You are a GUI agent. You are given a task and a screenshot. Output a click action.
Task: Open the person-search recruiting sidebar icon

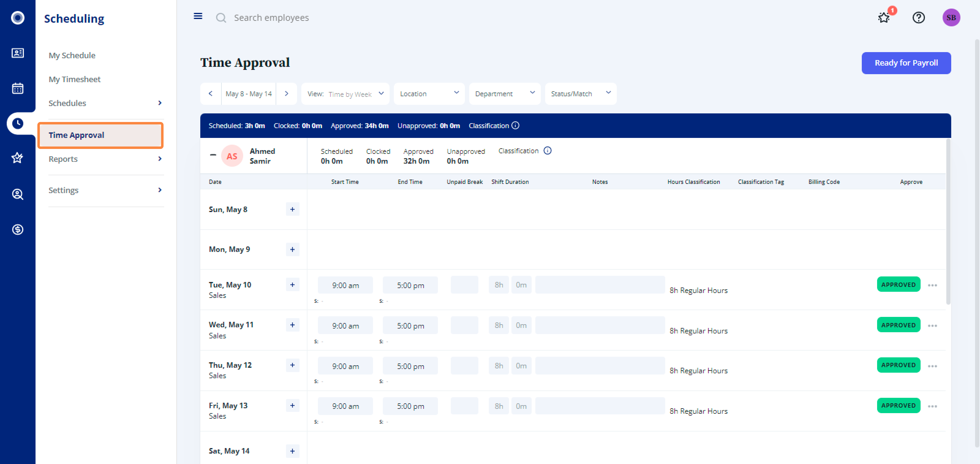click(17, 195)
